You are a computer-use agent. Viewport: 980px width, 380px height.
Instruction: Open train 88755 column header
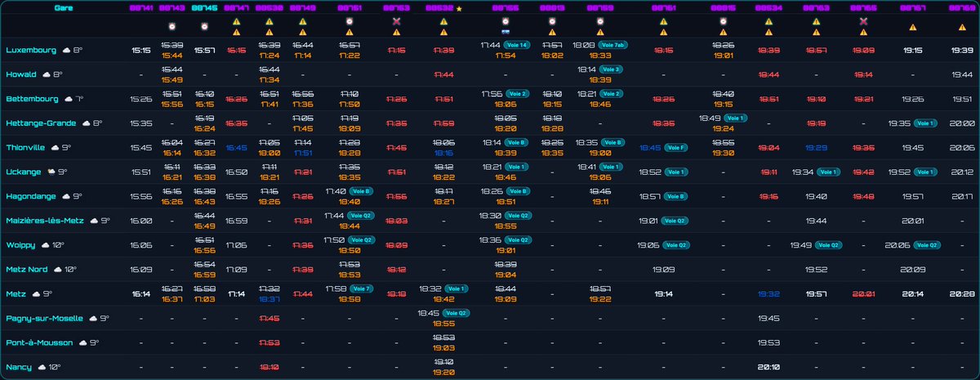[x=506, y=8]
